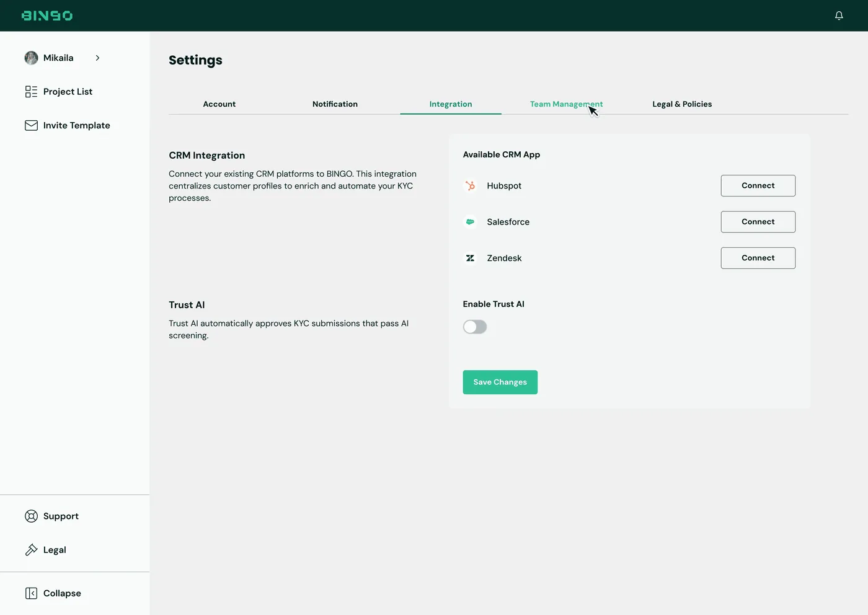Click the 'Trust AI automatically approves' description
Screen dimensions: 868x615
click(288, 329)
